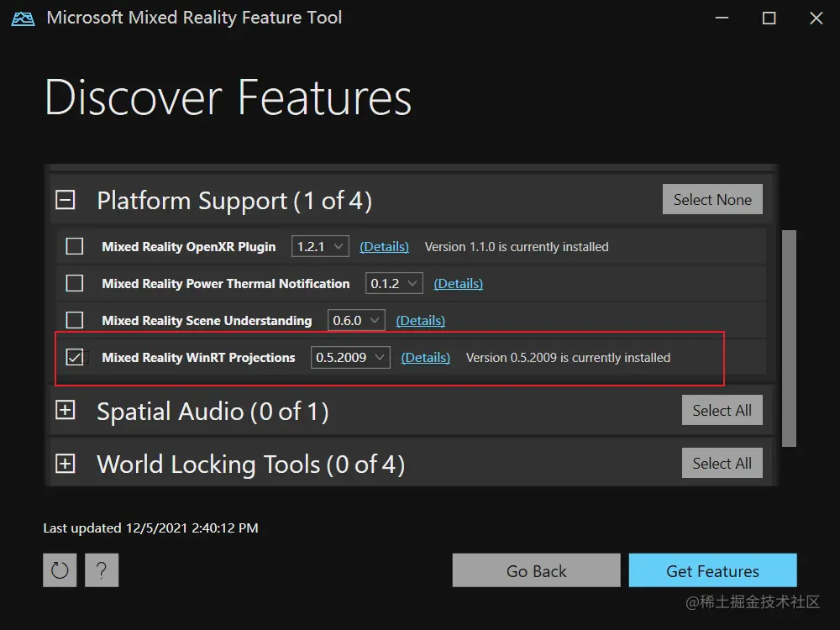Image resolution: width=840 pixels, height=630 pixels.
Task: Tick Mixed Reality Scene Understanding checkbox
Action: pyautogui.click(x=75, y=320)
